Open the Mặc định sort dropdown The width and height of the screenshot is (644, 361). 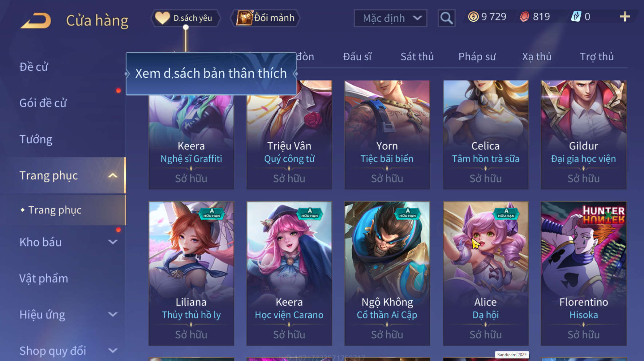[x=390, y=18]
